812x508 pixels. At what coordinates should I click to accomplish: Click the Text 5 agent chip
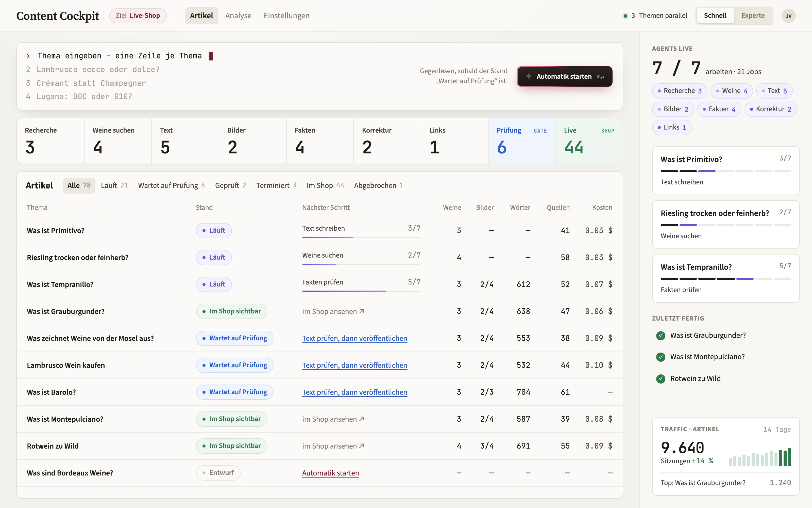[x=774, y=91]
